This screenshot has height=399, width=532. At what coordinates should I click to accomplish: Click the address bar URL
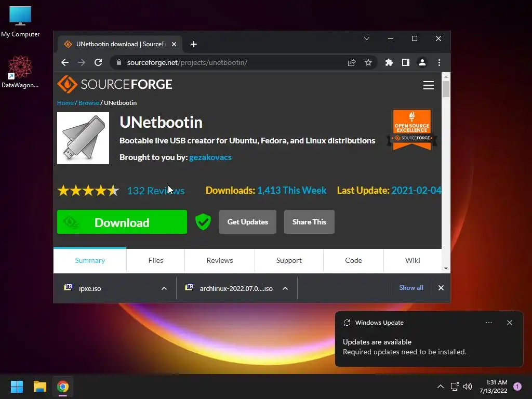(x=187, y=62)
